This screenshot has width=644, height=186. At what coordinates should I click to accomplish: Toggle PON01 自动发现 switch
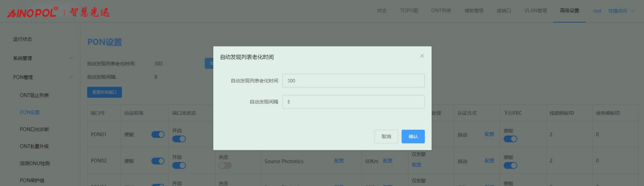(158, 135)
